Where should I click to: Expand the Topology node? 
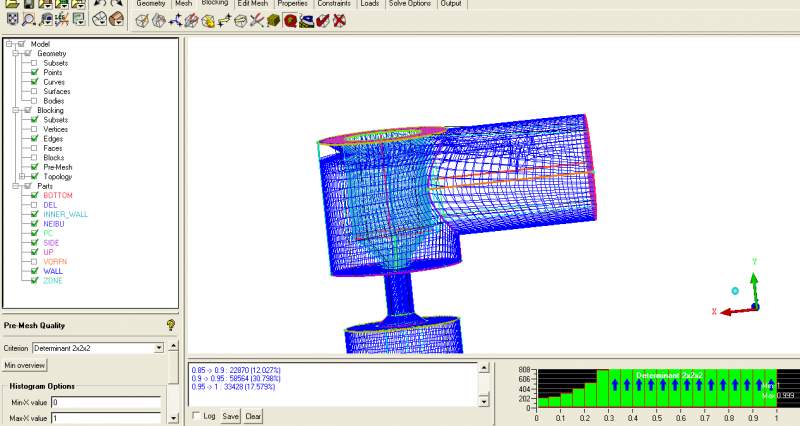tap(22, 177)
